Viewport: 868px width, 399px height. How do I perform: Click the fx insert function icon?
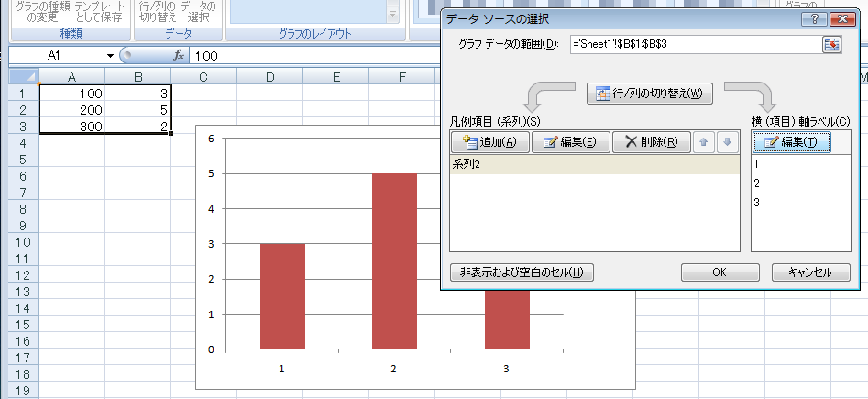[x=180, y=56]
